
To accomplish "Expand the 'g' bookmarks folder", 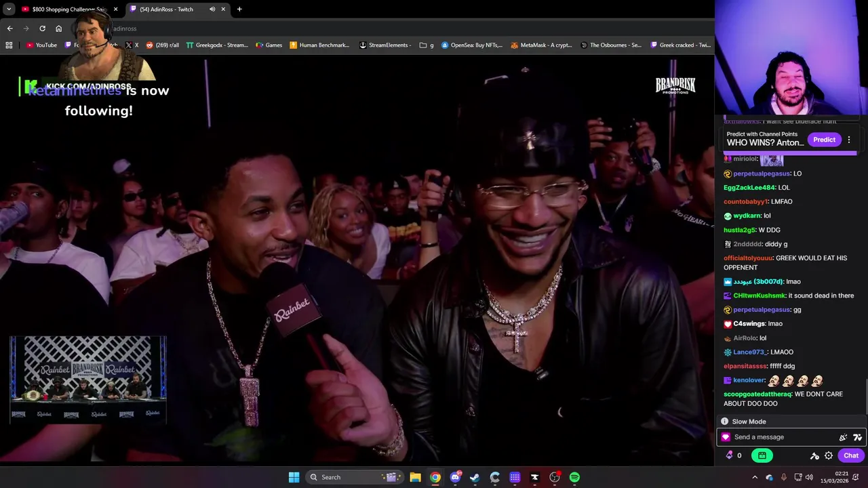I will (426, 45).
